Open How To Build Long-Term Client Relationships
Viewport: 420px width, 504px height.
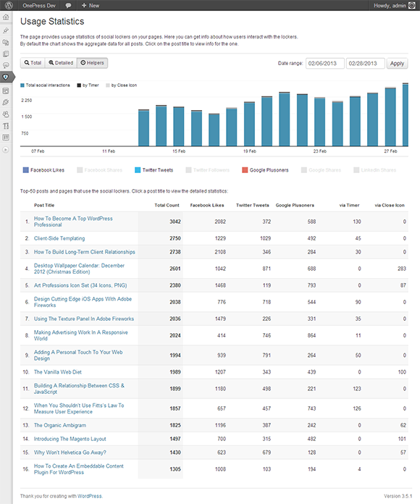pyautogui.click(x=85, y=252)
